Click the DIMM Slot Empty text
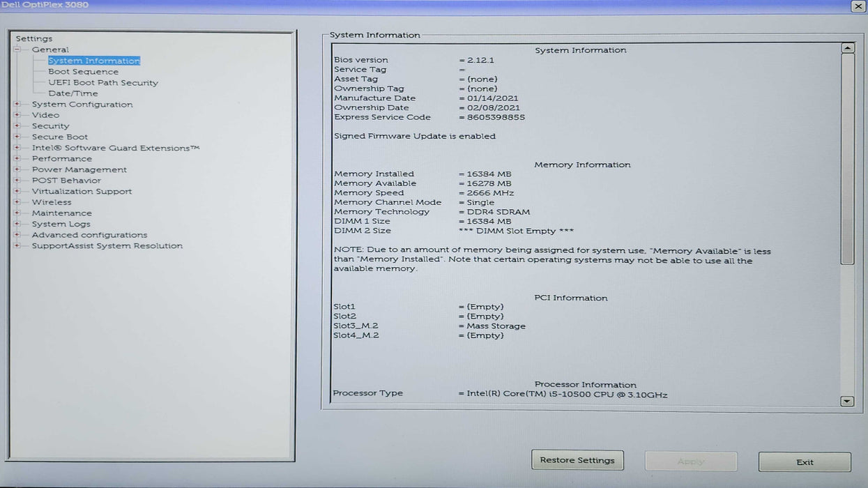Viewport: 868px width, 488px height. [x=516, y=231]
